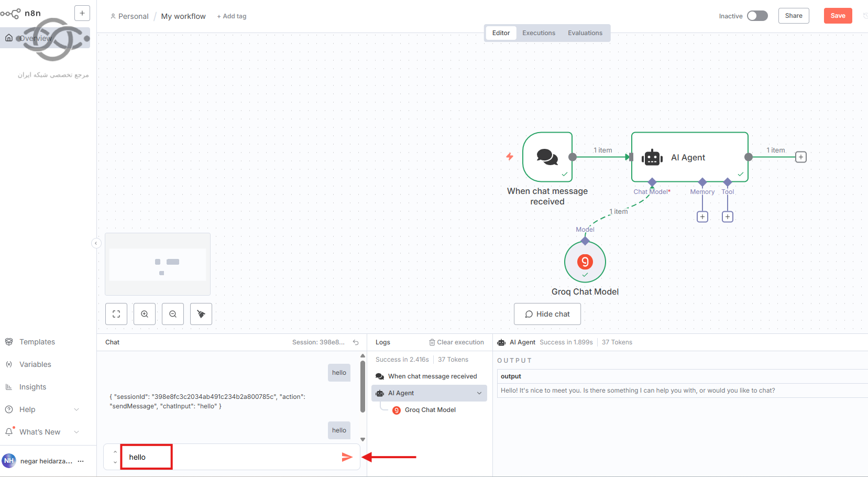Save the workflow
Screen dimensions: 868x477
[x=838, y=16]
